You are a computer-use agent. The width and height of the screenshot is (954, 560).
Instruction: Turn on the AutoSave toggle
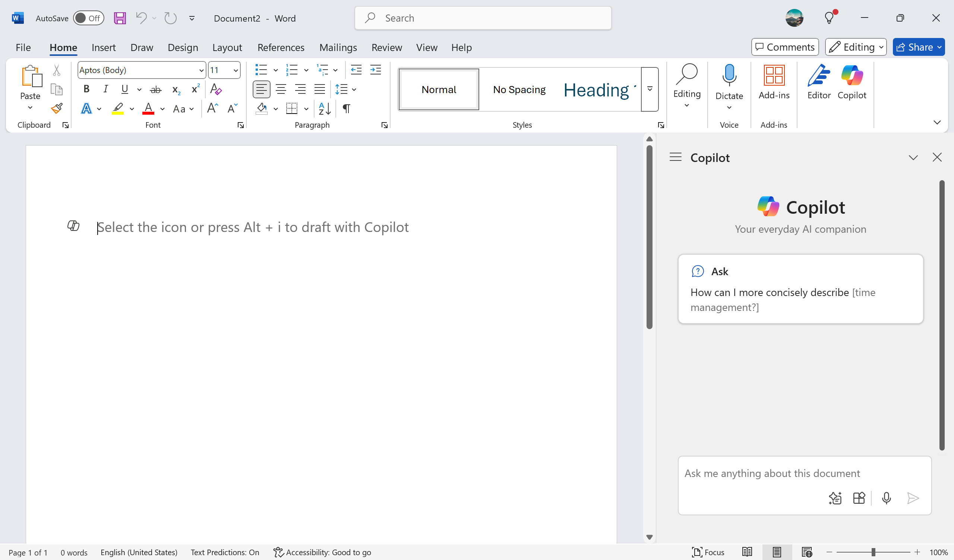(88, 18)
